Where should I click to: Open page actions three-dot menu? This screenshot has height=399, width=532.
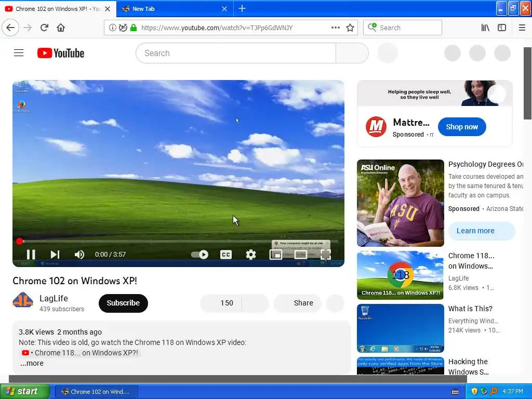pyautogui.click(x=335, y=28)
